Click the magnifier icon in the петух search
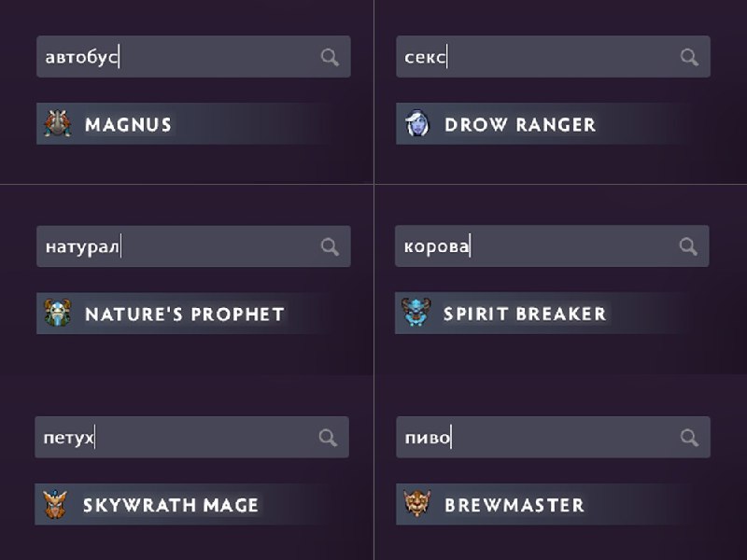 click(x=328, y=438)
